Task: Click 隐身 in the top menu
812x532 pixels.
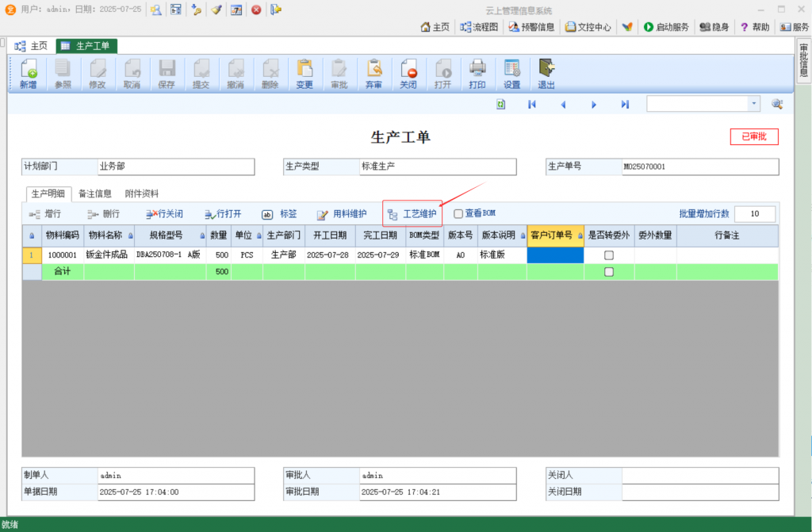Action: 714,27
